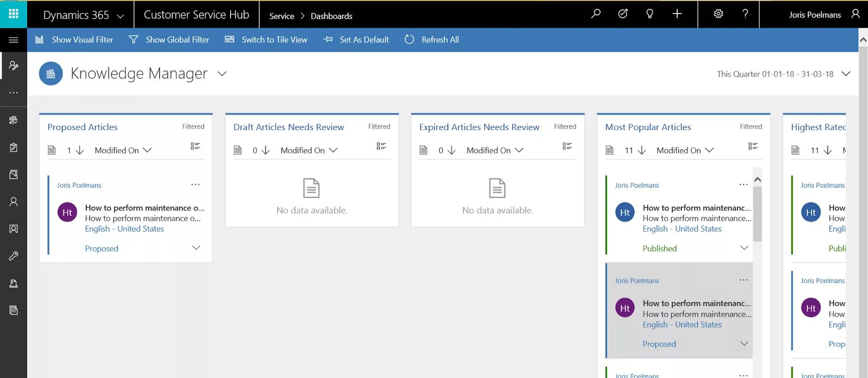The width and height of the screenshot is (868, 378).
Task: Click Refresh All
Action: point(432,40)
